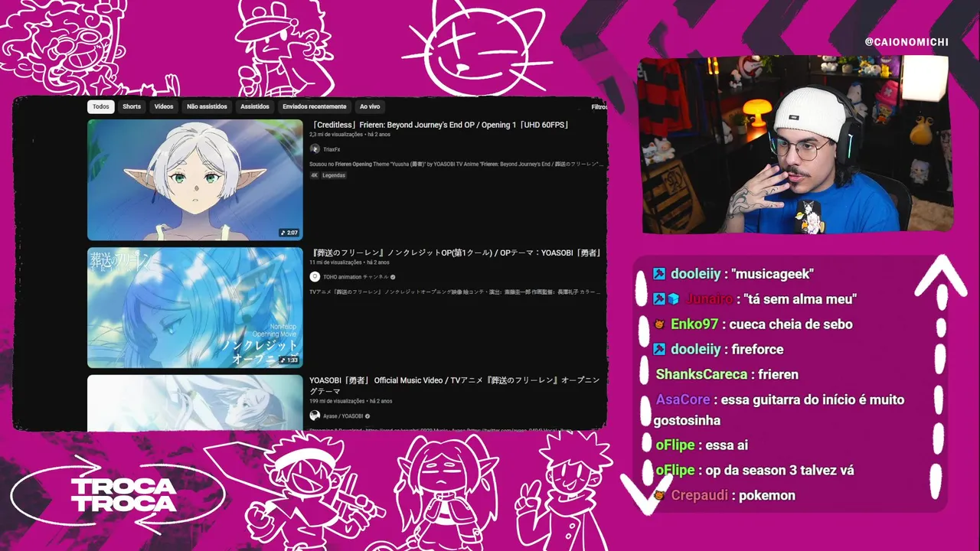Open the TOHO animation channel avatar
This screenshot has height=551, width=980.
point(315,276)
